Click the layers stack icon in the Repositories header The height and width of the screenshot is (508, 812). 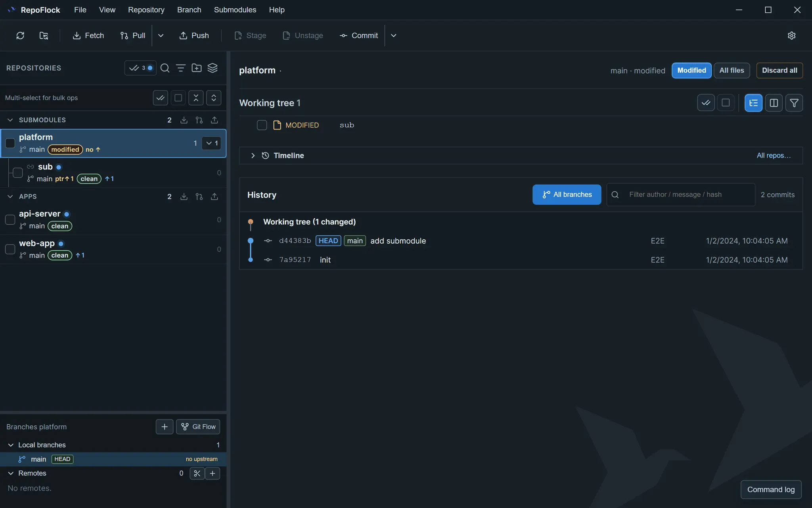click(213, 68)
